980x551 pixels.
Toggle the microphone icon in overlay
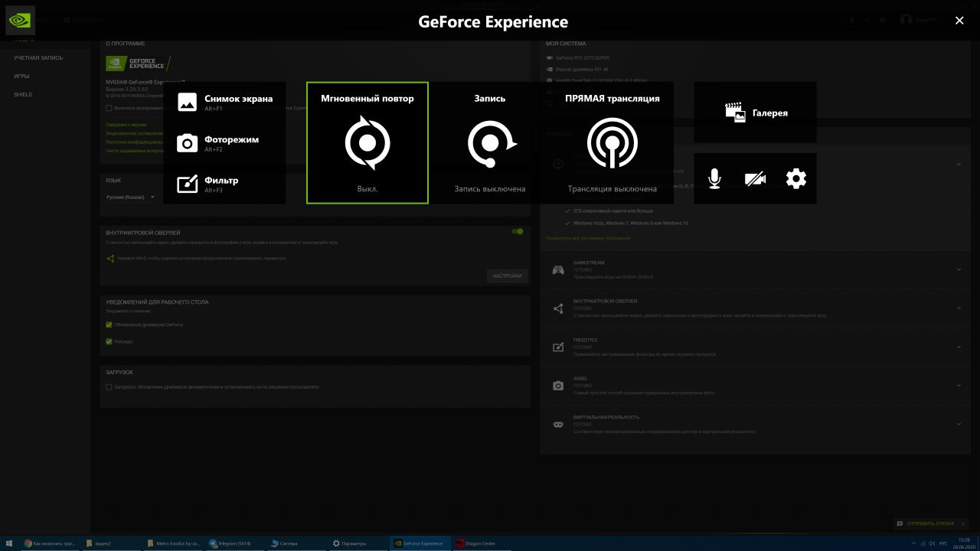pyautogui.click(x=714, y=179)
